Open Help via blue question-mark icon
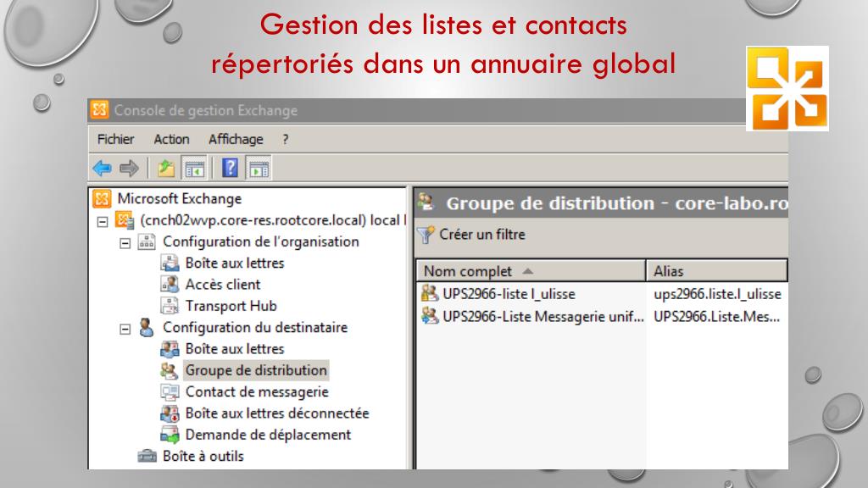 (230, 169)
